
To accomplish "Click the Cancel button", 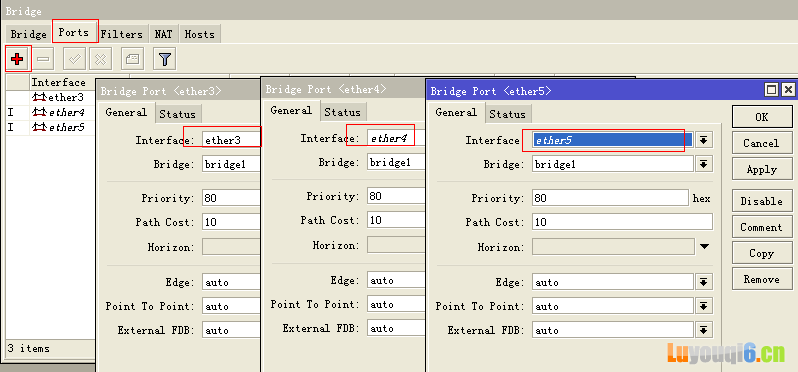I will point(762,143).
